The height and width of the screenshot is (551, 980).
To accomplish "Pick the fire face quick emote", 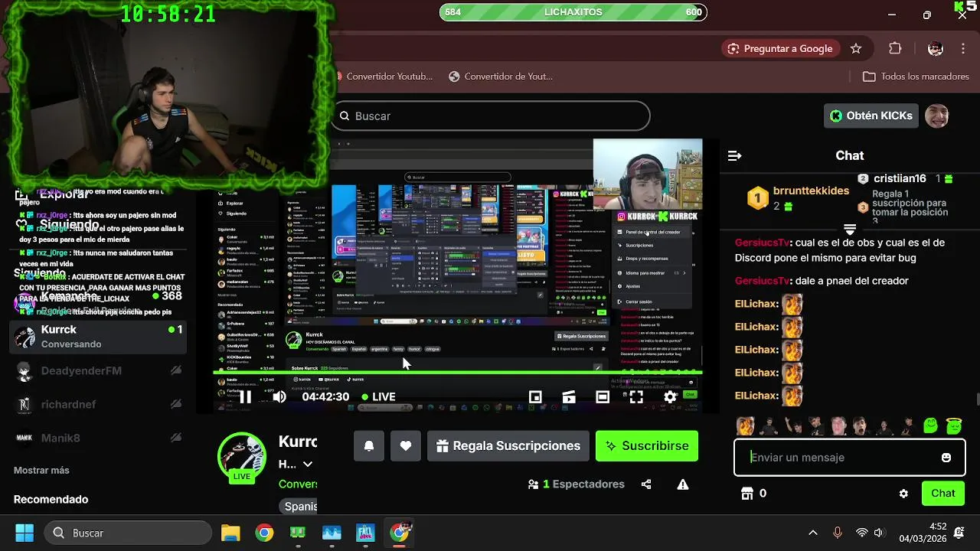I will tap(745, 425).
